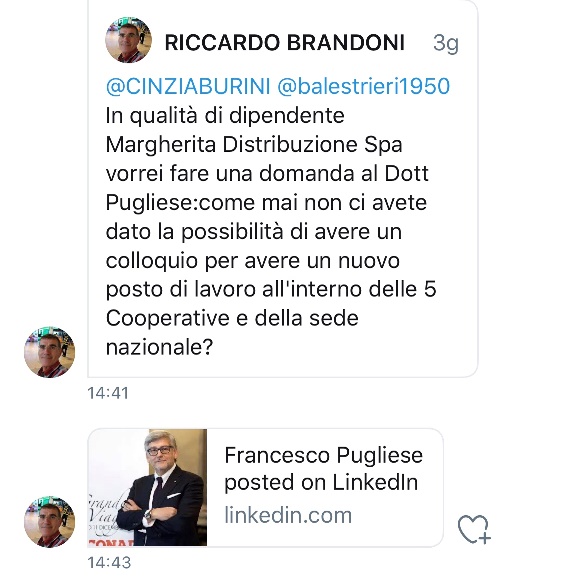
Task: Open the @balestrieri1950 mention
Action: [x=363, y=86]
